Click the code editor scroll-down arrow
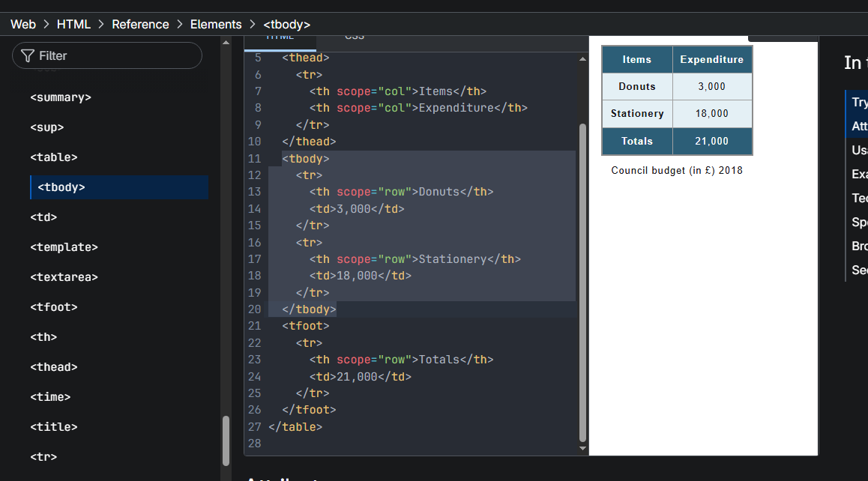Viewport: 868px width, 481px height. click(x=582, y=448)
